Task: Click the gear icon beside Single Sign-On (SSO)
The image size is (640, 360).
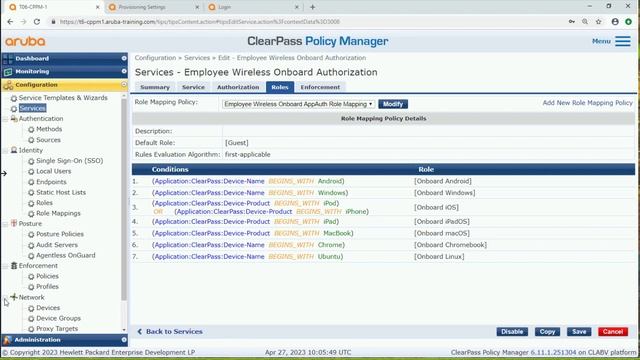Action: pyautogui.click(x=31, y=161)
